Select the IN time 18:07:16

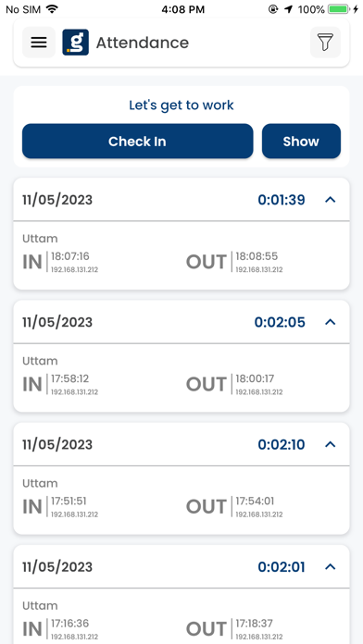69,256
